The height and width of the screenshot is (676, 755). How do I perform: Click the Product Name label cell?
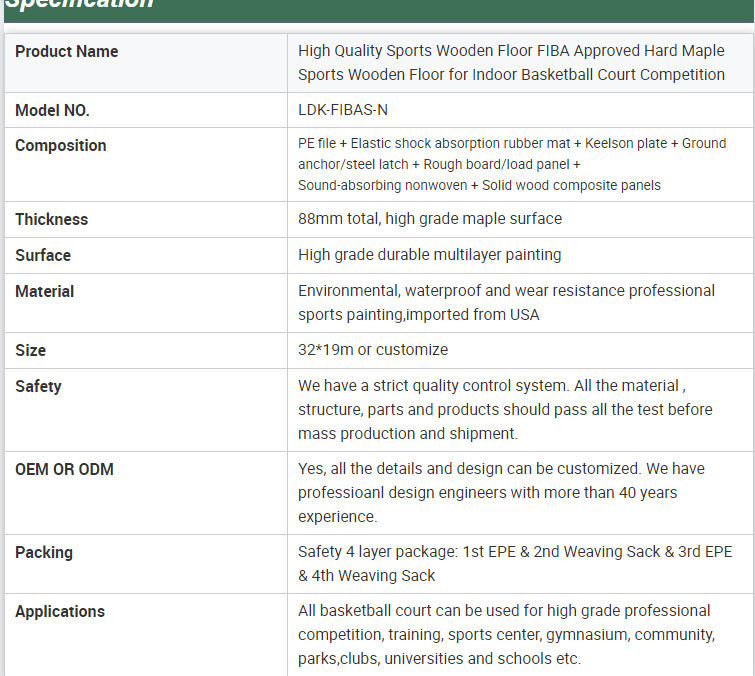click(67, 52)
